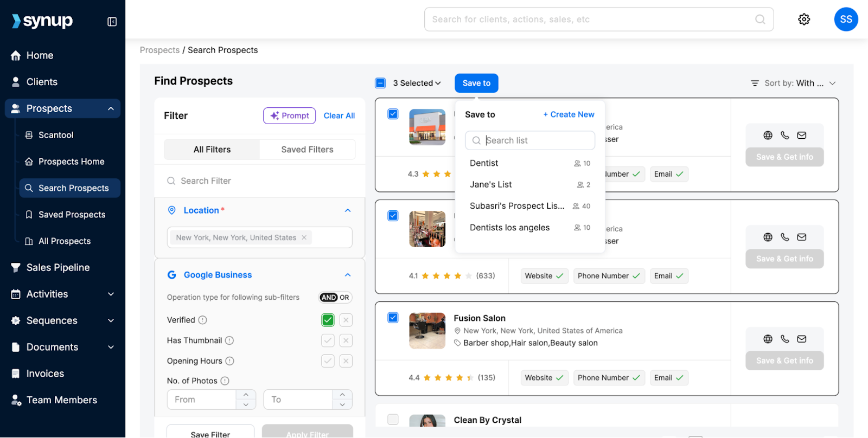Viewport: 868px width, 438px height.
Task: Click Save & Get info for Fusion Salon
Action: (x=784, y=360)
